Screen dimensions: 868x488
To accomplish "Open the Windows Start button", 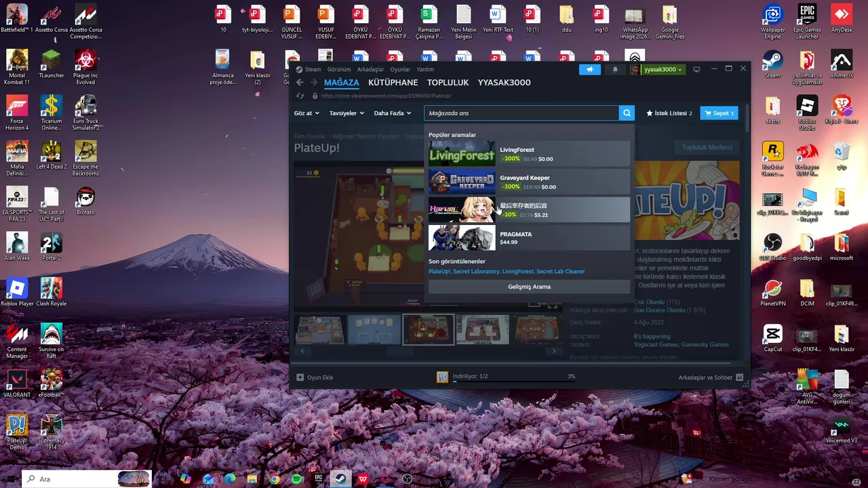I will (x=11, y=479).
